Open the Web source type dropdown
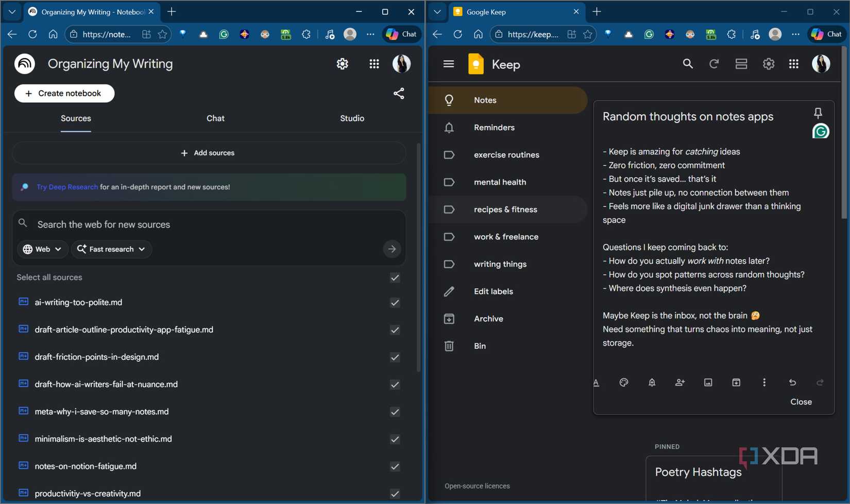The width and height of the screenshot is (850, 504). (x=42, y=249)
